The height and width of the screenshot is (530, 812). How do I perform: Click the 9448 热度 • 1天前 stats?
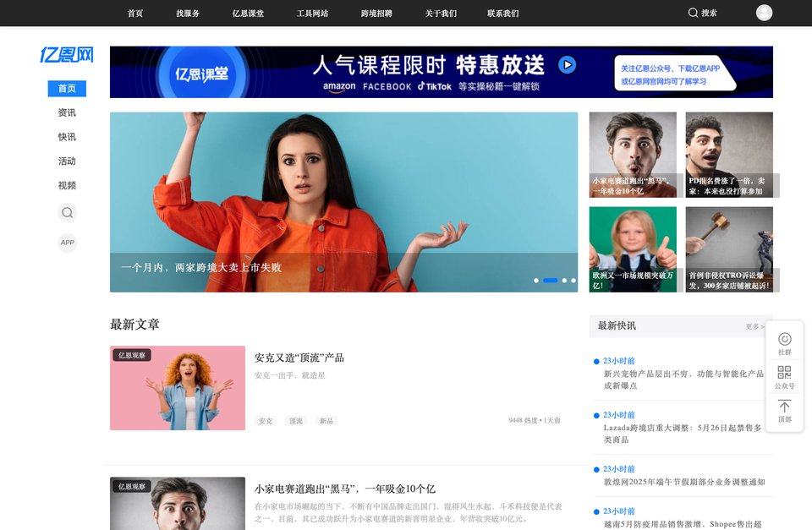[535, 420]
